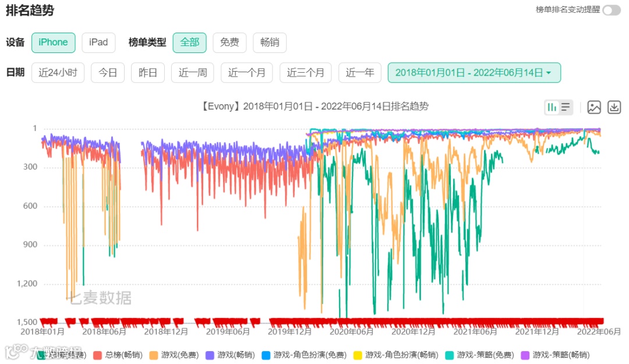Click the 游戏(免费) legend label

[180, 355]
